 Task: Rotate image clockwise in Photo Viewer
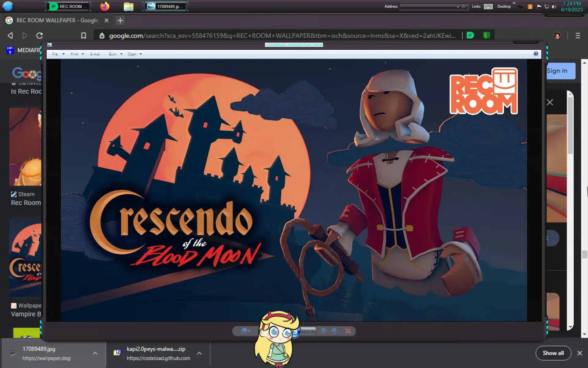(334, 331)
